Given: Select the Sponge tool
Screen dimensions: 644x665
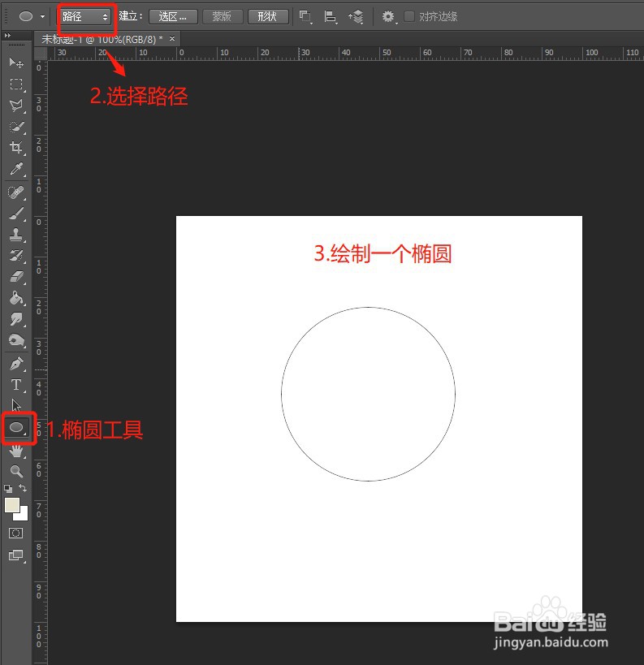Looking at the screenshot, I should pyautogui.click(x=16, y=340).
